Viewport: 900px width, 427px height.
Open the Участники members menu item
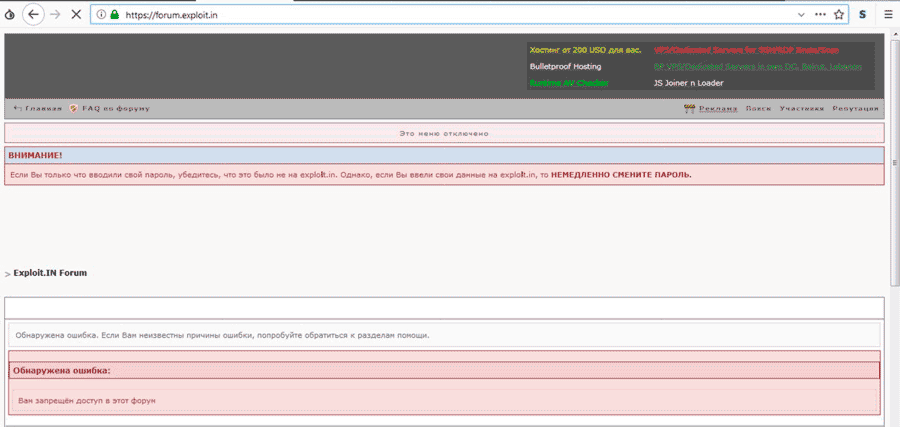[801, 108]
